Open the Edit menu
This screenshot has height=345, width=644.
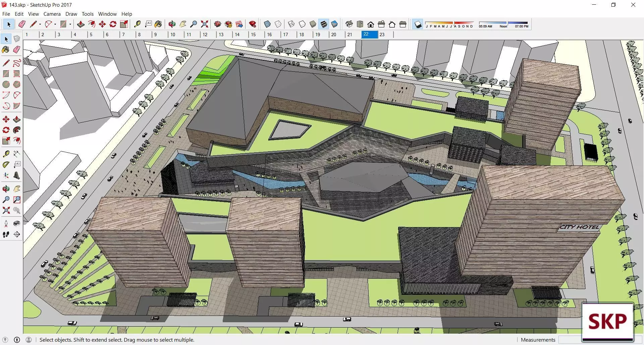(x=19, y=14)
